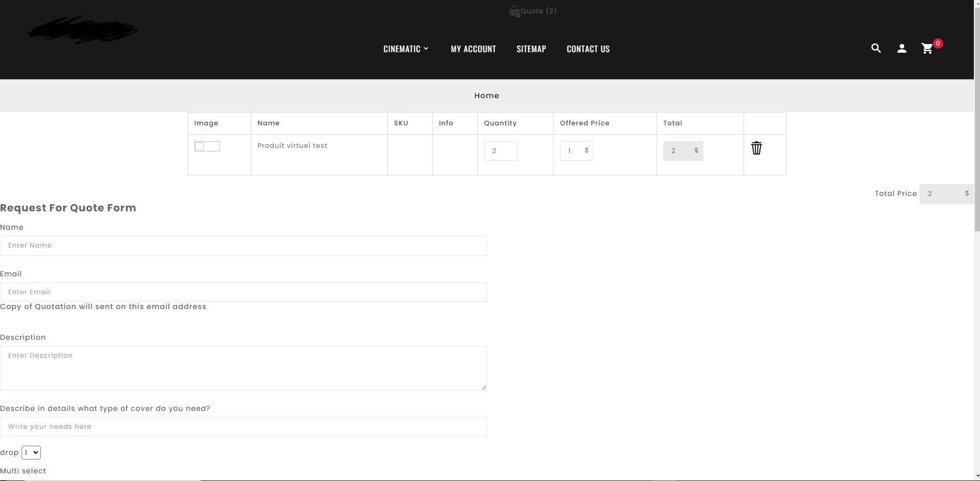Click the blacked-out site logo
This screenshot has width=980, height=481.
[x=82, y=30]
